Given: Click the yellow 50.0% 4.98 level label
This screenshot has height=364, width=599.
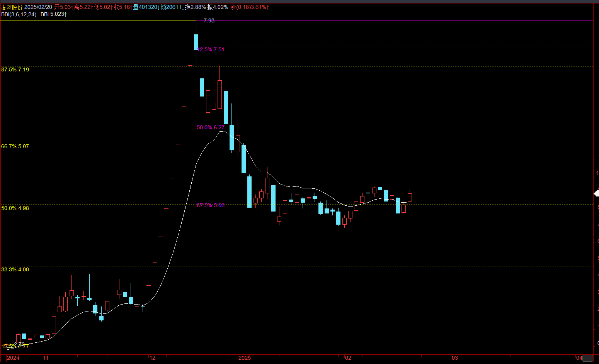Looking at the screenshot, I should pos(15,208).
